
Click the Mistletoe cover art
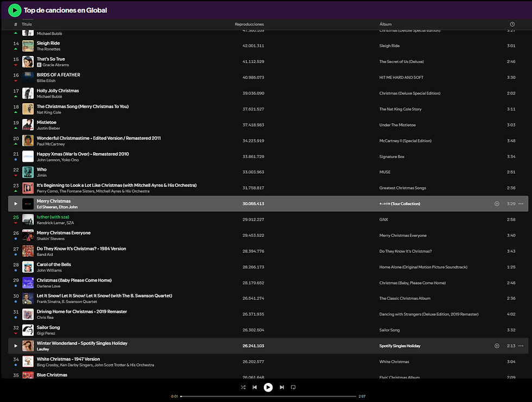pyautogui.click(x=28, y=125)
